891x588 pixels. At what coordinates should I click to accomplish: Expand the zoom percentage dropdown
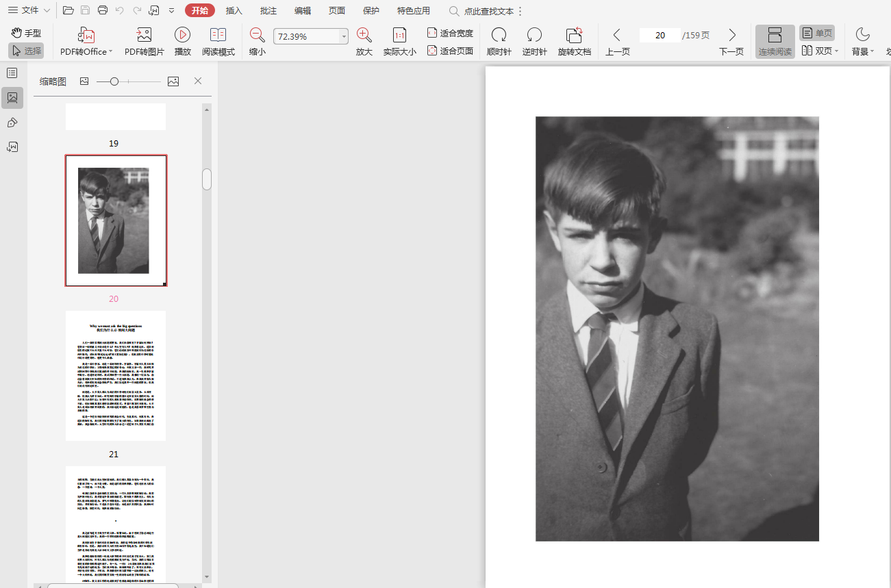(x=344, y=37)
